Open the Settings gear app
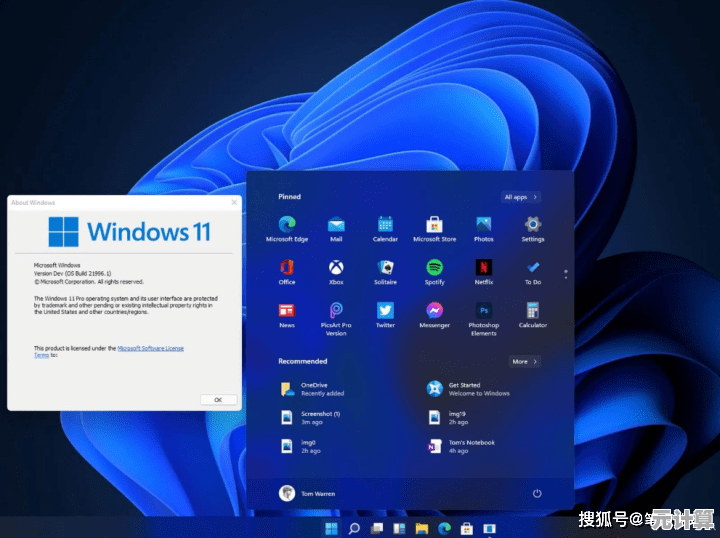This screenshot has width=720, height=538. [x=532, y=226]
